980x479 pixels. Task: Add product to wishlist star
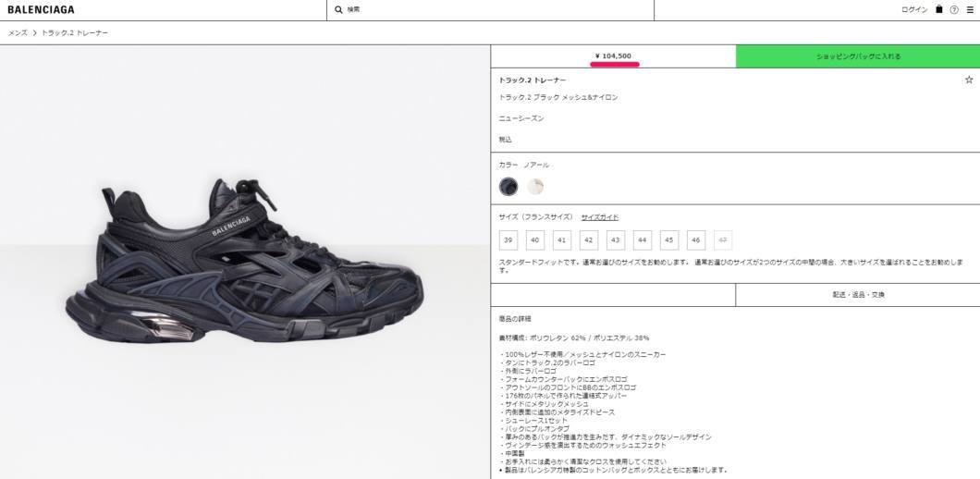point(969,80)
